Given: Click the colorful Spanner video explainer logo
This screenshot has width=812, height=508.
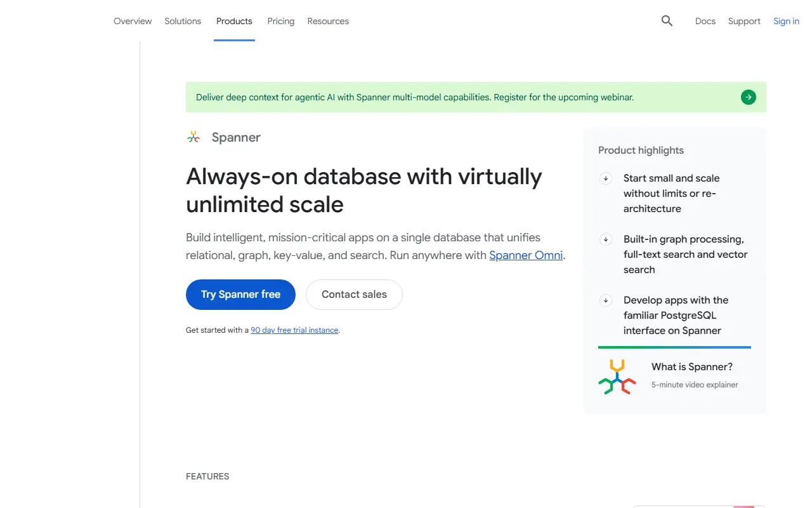Looking at the screenshot, I should coord(617,377).
